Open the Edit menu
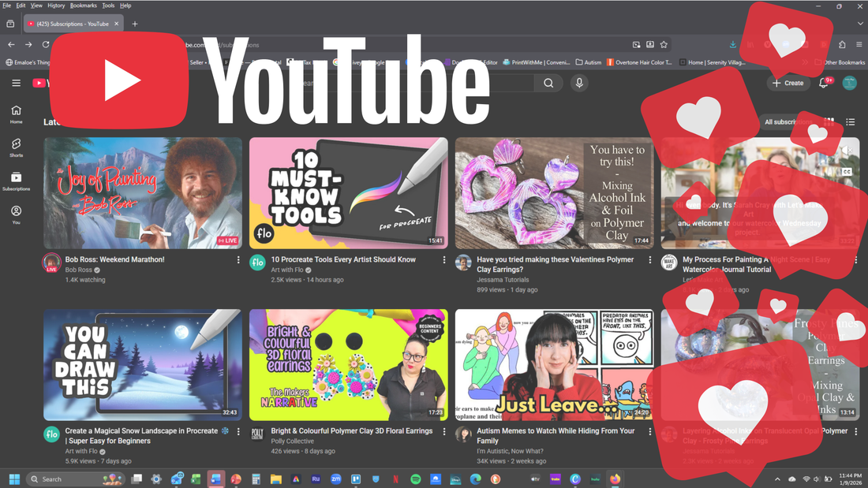 click(21, 6)
